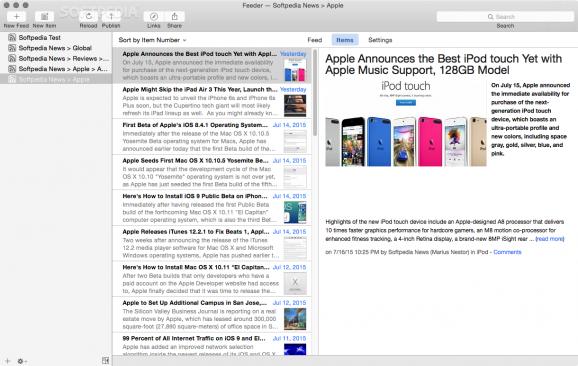Open the Links toolbar icon
578x366 pixels.
click(154, 17)
